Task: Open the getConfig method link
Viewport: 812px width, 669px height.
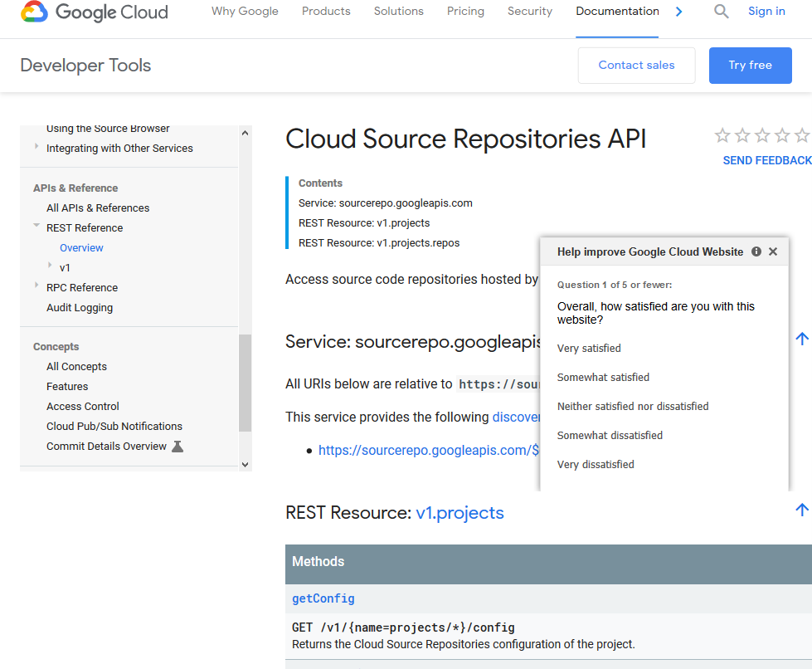Action: coord(323,598)
